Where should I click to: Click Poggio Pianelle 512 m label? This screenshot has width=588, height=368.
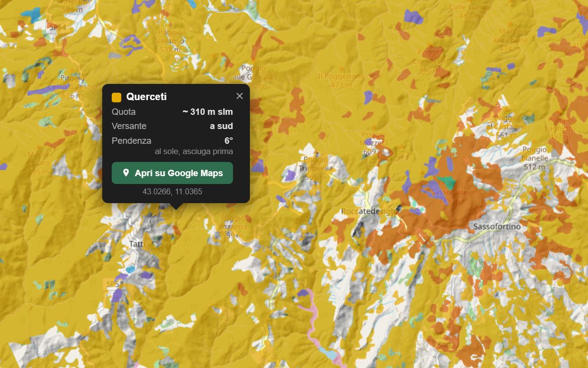tap(534, 158)
